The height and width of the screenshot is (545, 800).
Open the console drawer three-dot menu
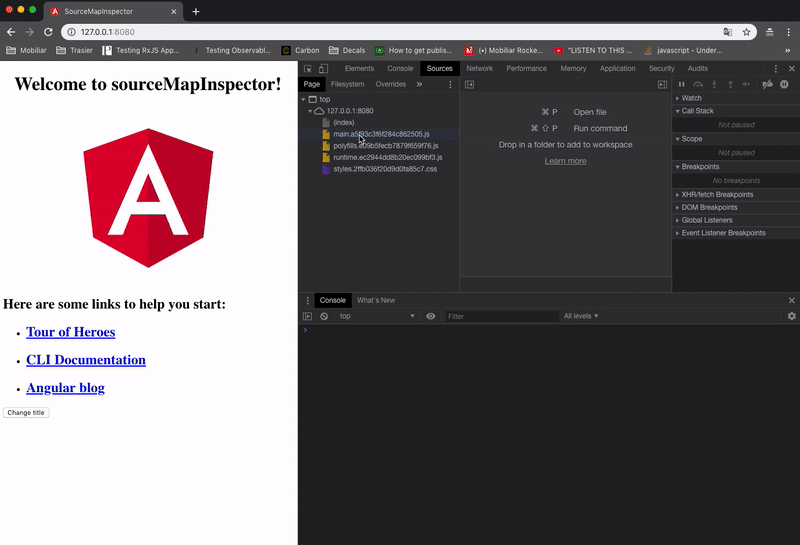[x=307, y=300]
